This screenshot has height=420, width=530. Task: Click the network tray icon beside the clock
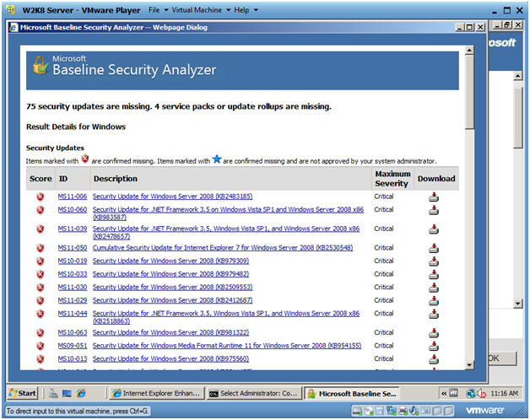[x=471, y=394]
